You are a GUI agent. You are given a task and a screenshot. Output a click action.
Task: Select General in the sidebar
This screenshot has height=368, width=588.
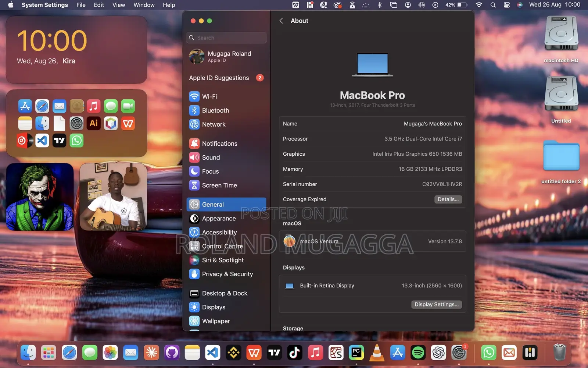226,205
